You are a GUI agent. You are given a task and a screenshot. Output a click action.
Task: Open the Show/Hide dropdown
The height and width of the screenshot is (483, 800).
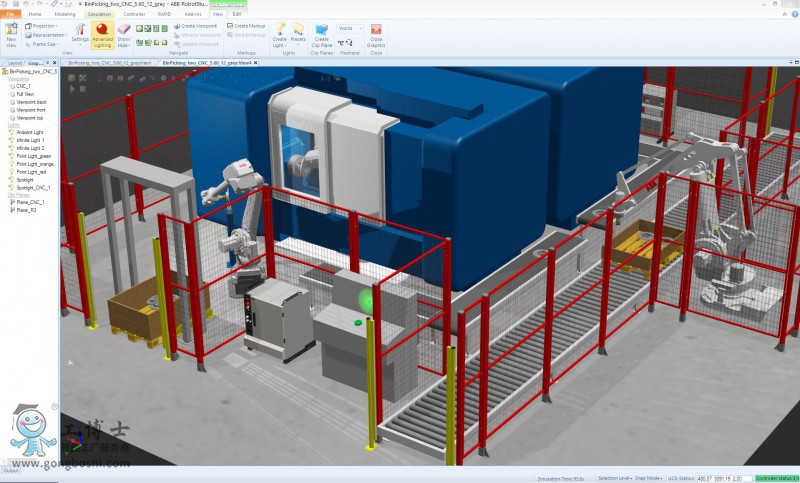124,35
